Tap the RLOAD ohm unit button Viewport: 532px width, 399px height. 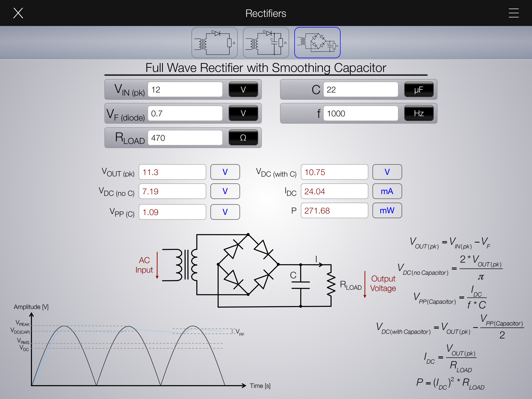click(243, 138)
